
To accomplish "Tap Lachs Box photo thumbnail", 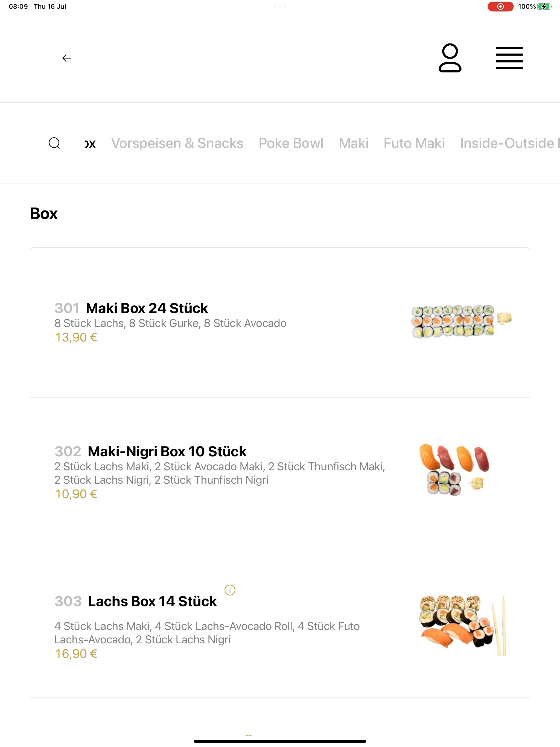I will (463, 626).
